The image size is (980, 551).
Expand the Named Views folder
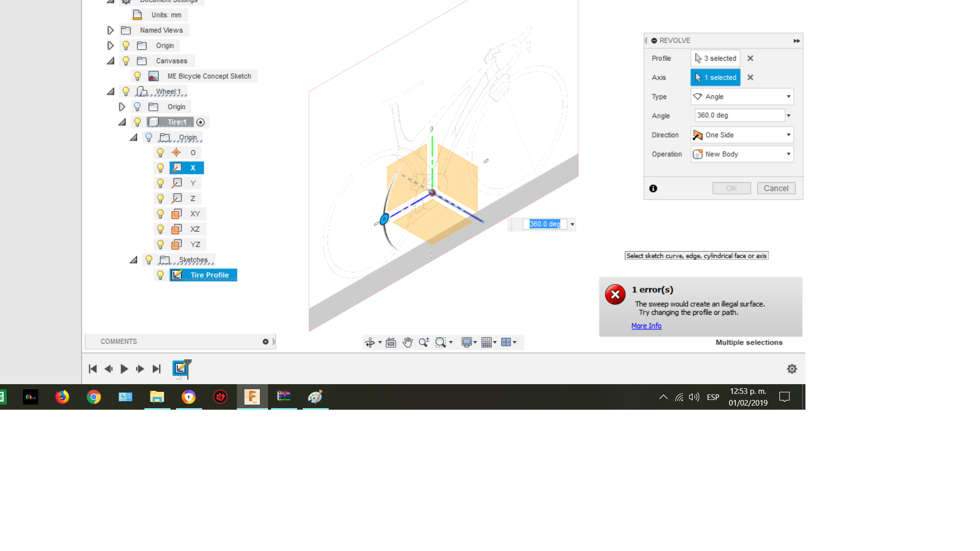point(110,30)
